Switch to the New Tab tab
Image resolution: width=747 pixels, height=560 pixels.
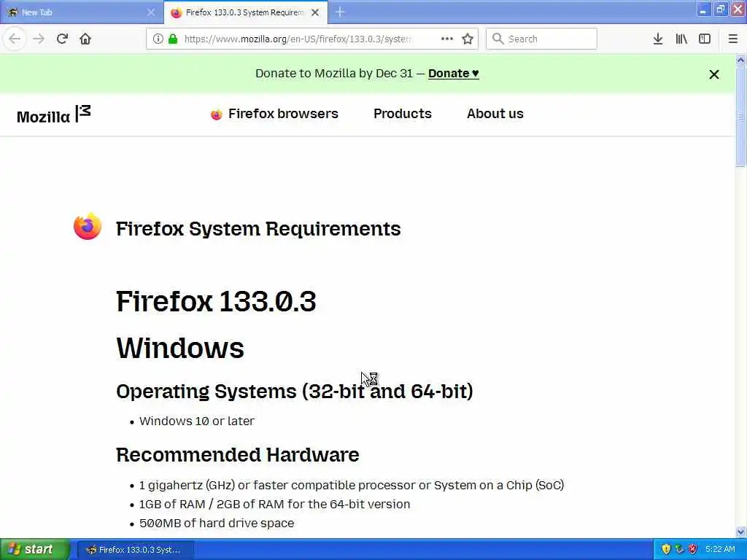click(x=82, y=12)
